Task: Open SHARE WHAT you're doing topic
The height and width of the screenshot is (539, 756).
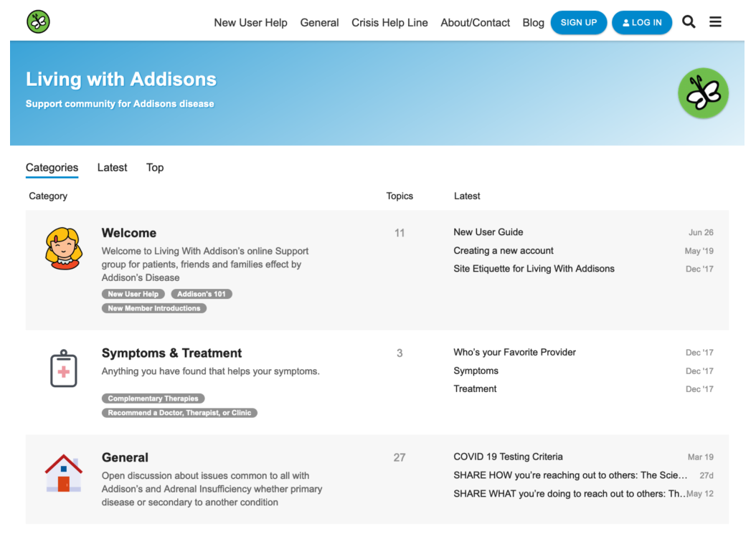Action: [x=569, y=494]
